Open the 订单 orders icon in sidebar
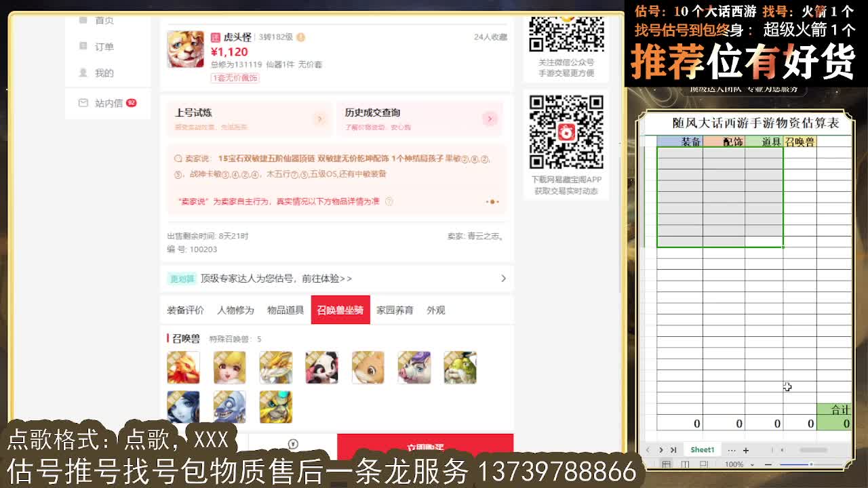The height and width of the screenshot is (488, 868). pos(83,46)
